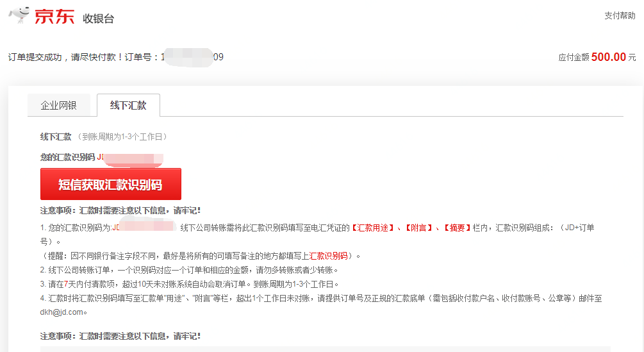Click the red 【汇款用途】 text
644x352 pixels.
[372, 228]
